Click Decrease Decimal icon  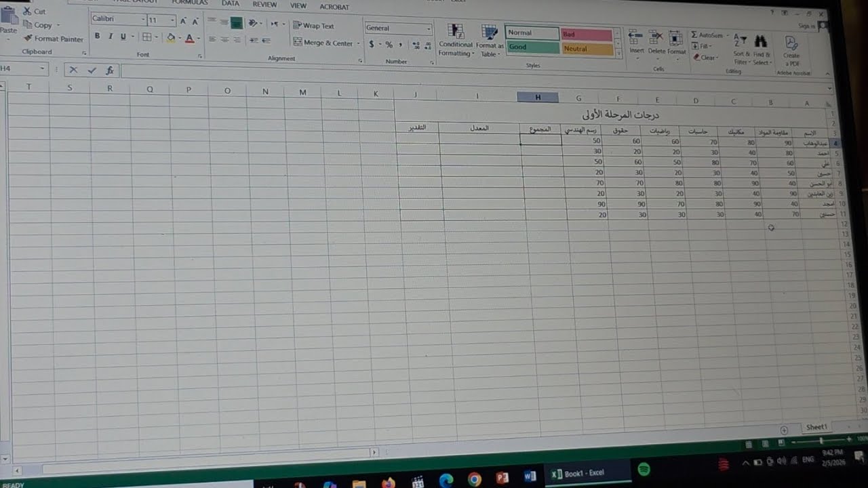pyautogui.click(x=429, y=46)
